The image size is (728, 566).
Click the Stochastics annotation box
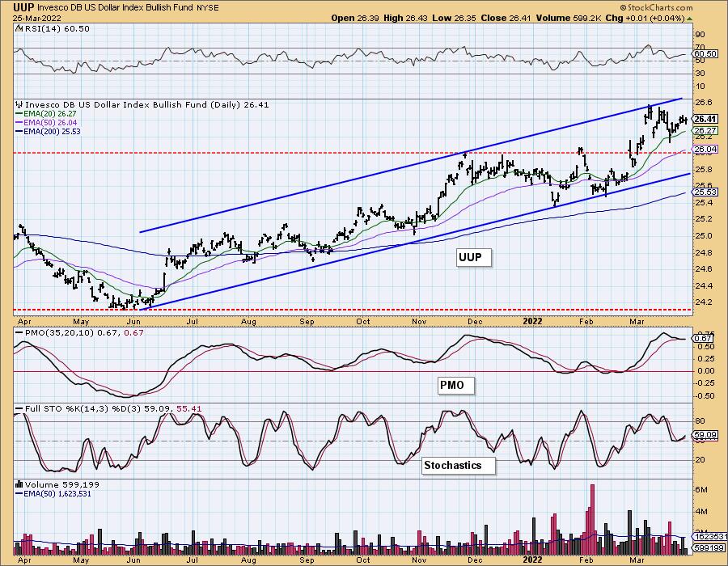[458, 465]
